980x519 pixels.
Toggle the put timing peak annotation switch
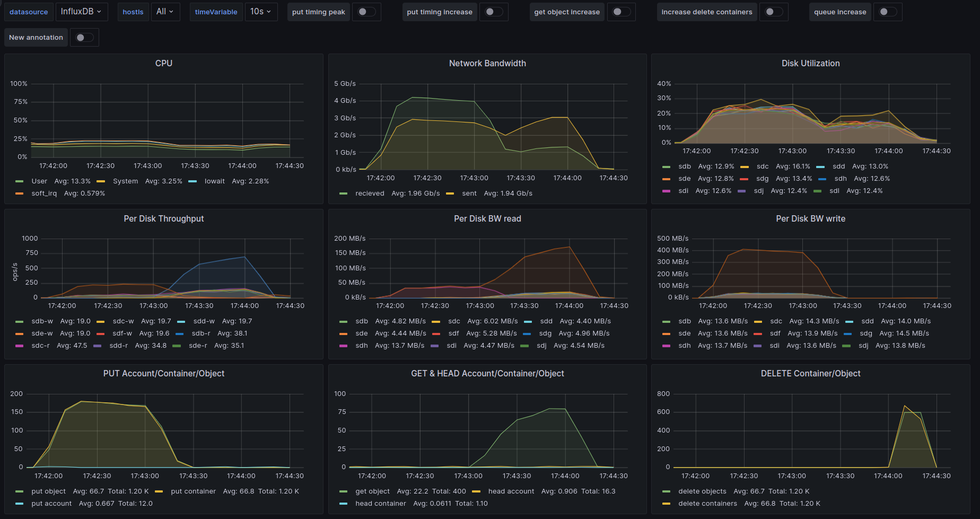(366, 12)
